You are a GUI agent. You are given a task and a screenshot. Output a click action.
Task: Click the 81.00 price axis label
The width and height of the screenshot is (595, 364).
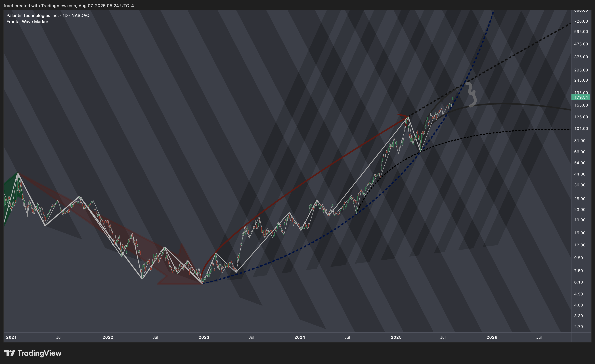pos(580,141)
